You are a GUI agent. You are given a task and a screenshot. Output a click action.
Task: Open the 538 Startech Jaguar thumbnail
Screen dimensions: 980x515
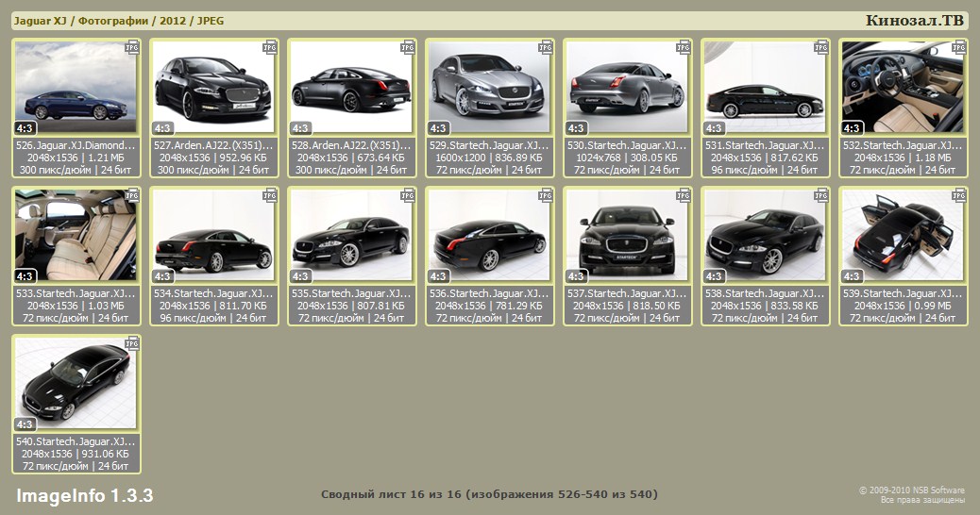coord(765,238)
